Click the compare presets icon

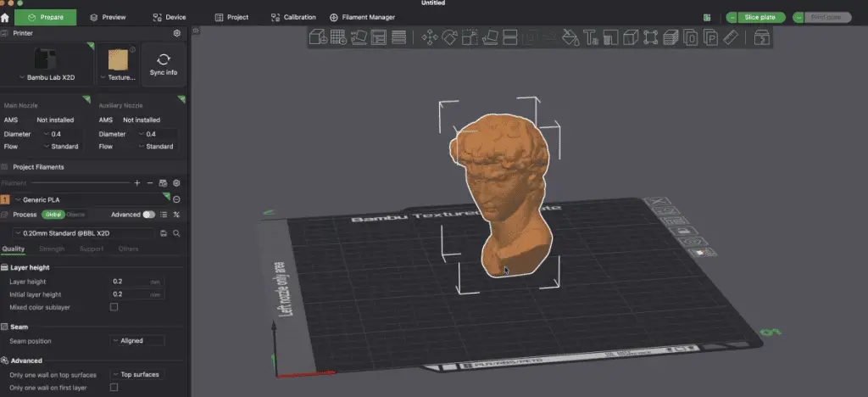point(176,215)
